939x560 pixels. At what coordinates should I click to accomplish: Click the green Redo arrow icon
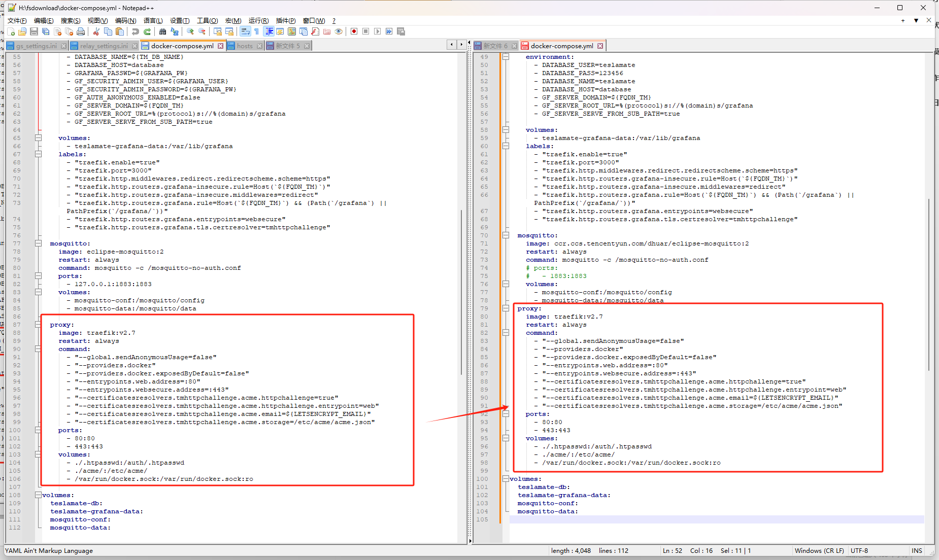[x=147, y=31]
